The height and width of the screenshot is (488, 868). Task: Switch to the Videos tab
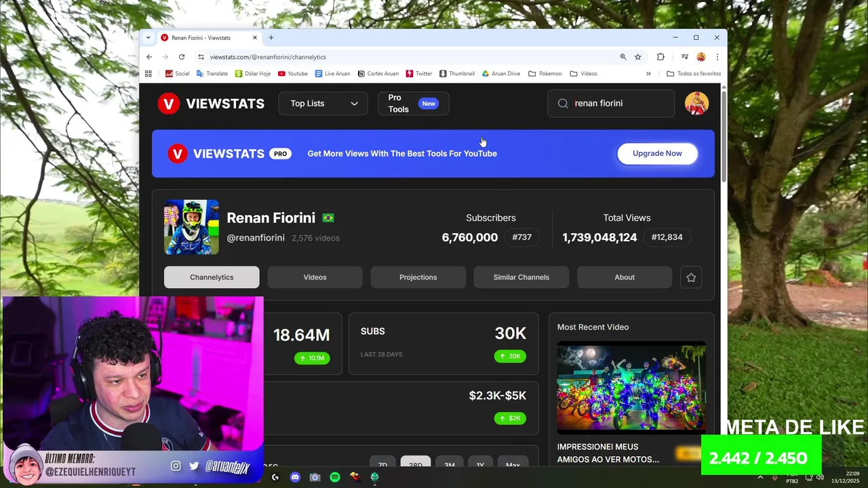click(315, 277)
